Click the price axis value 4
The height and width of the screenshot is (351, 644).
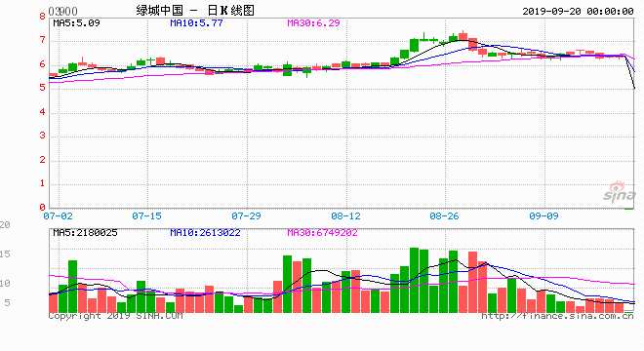(x=42, y=112)
